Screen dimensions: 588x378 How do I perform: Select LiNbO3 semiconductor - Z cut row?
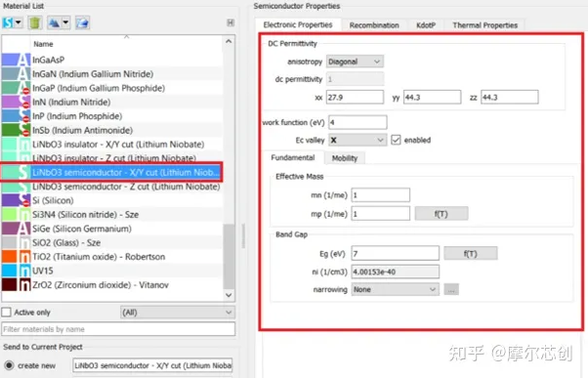[111, 187]
